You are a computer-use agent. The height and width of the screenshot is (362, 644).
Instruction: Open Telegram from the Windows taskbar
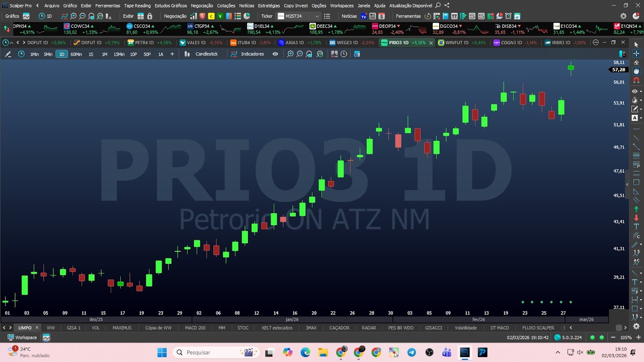(x=412, y=352)
